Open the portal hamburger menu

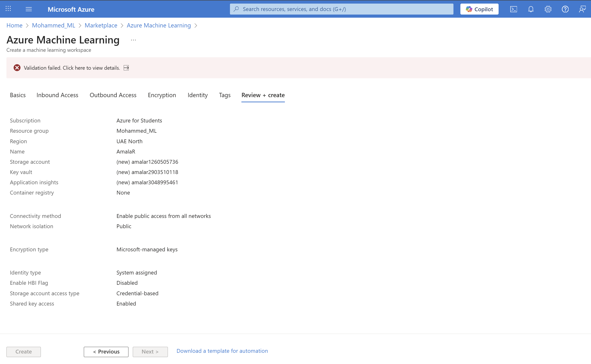point(29,9)
